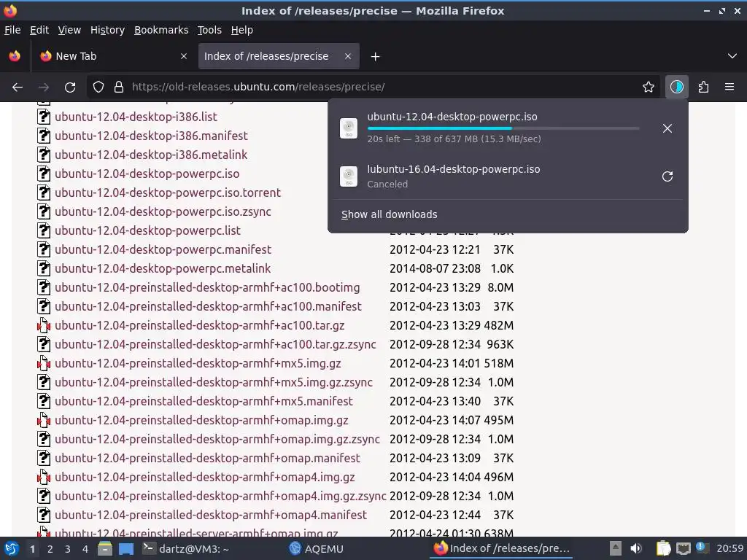The image size is (747, 560).
Task: Bookmark this page with the star
Action: [648, 87]
